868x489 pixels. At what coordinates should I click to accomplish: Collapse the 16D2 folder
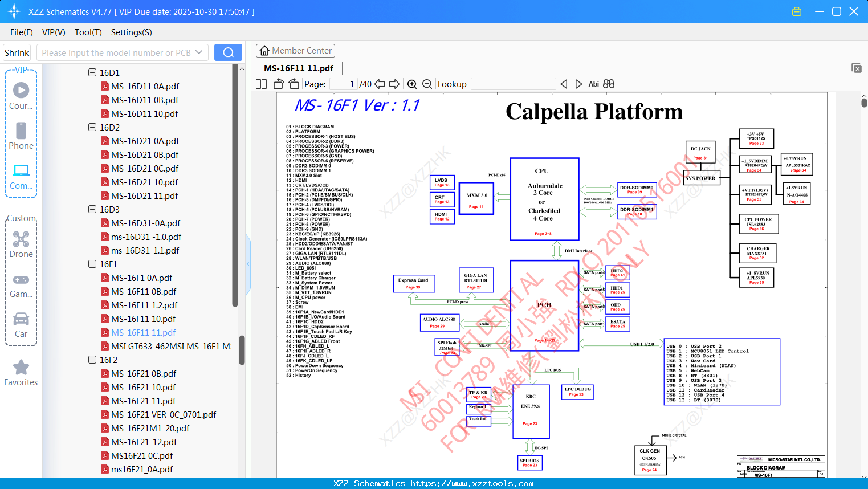[x=92, y=127]
